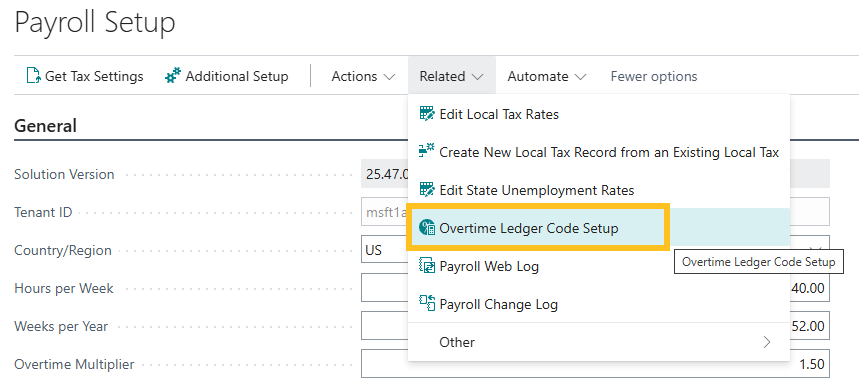This screenshot has height=384, width=859.
Task: Open Overtime Ledger Code Setup entry
Action: [600, 228]
